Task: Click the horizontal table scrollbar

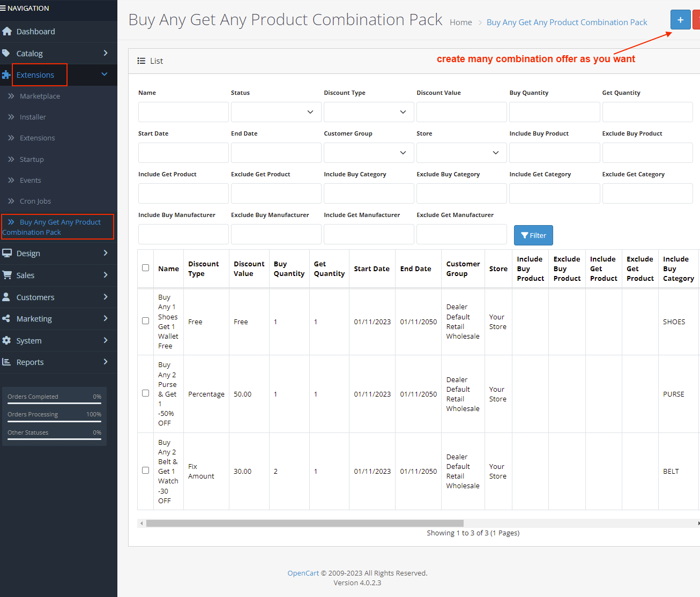Action: pyautogui.click(x=304, y=523)
